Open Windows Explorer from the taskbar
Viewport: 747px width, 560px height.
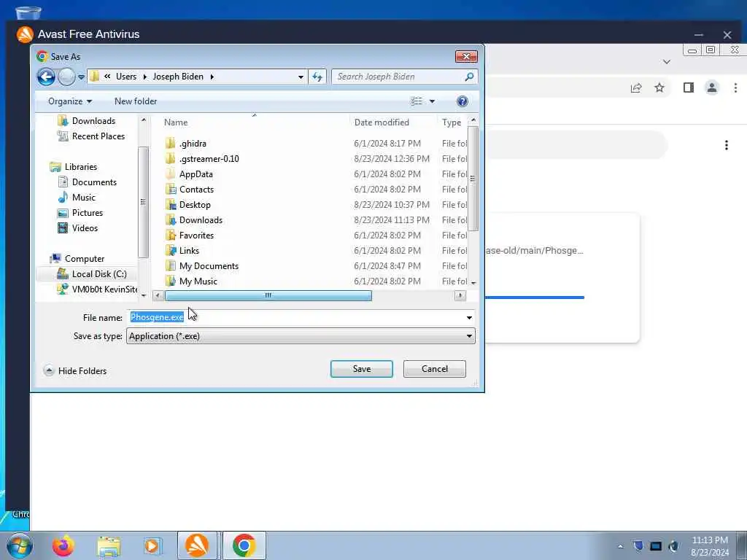pos(109,546)
